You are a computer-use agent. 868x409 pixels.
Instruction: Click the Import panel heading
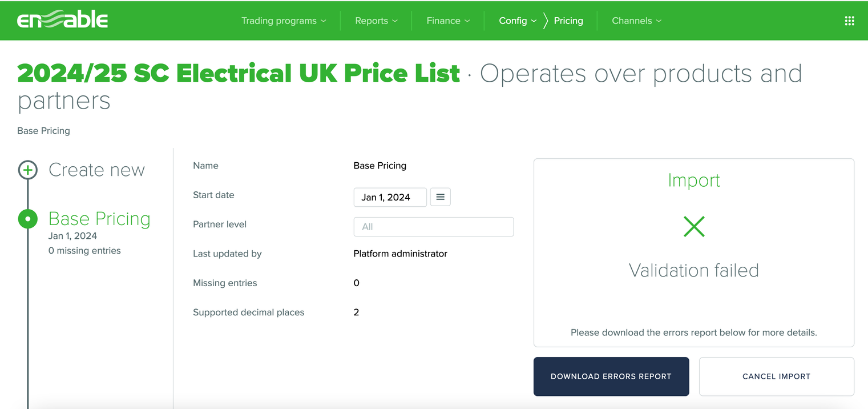click(694, 181)
